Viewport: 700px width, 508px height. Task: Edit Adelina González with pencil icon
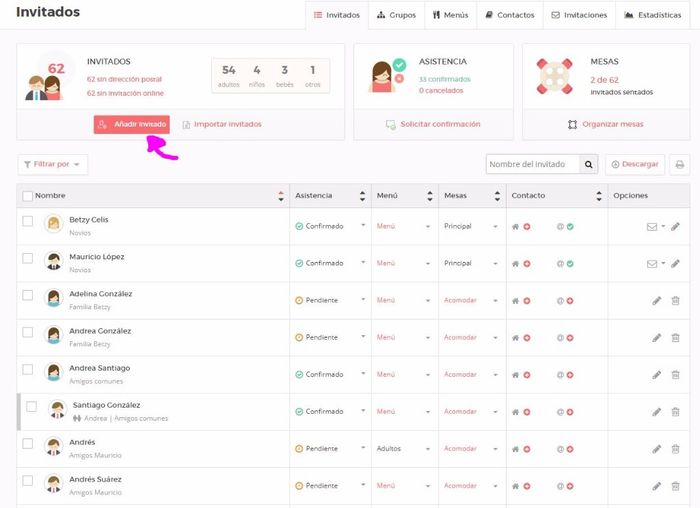657,300
